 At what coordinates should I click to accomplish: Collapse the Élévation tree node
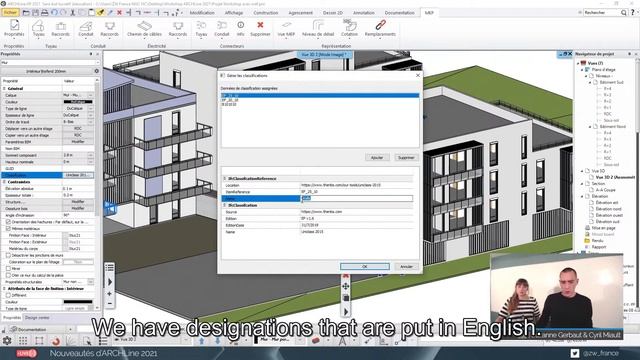(x=582, y=196)
